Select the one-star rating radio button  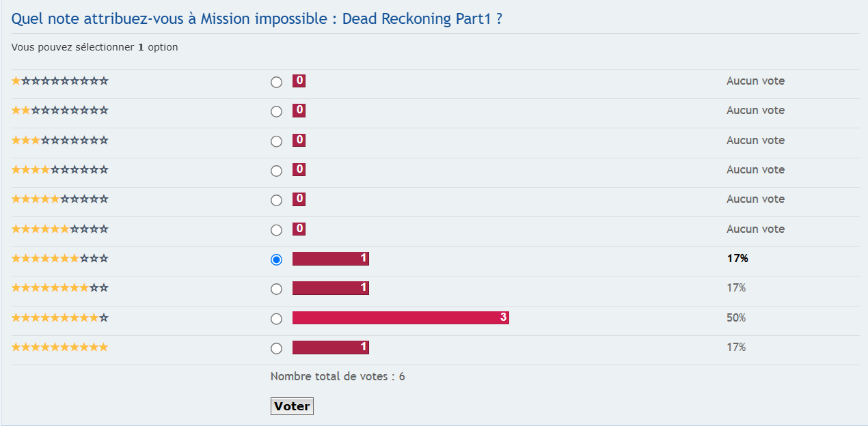click(276, 82)
